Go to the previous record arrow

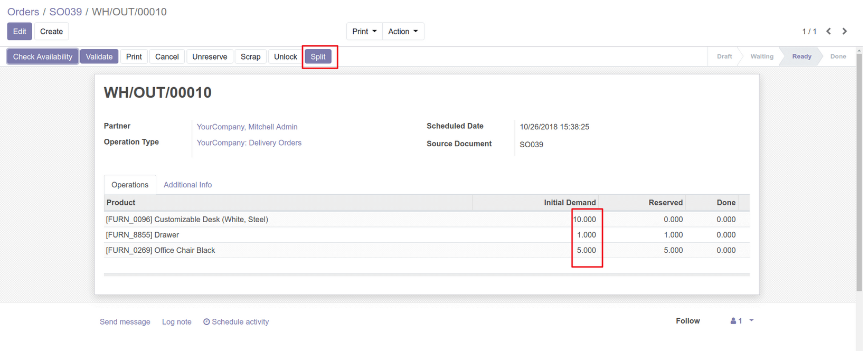point(828,32)
